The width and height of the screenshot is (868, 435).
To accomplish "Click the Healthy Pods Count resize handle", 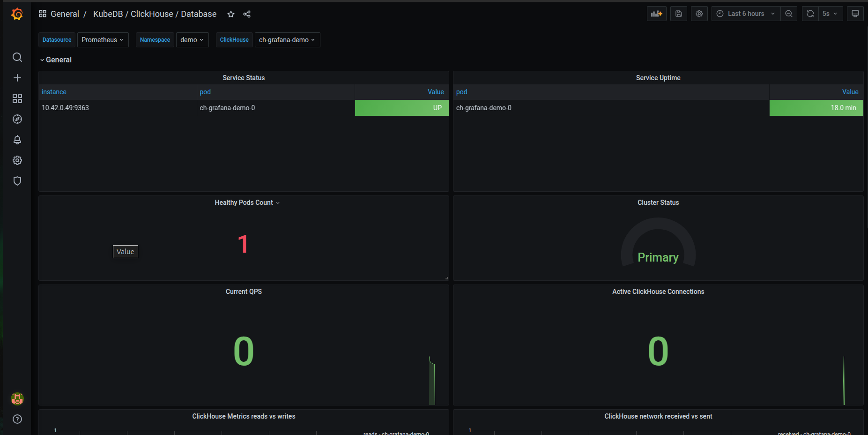I will pos(446,278).
